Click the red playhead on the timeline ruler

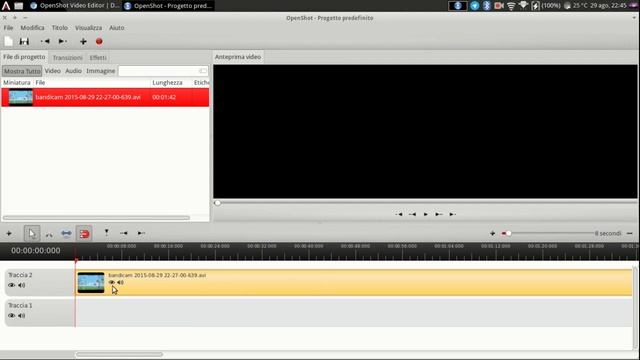(76, 260)
